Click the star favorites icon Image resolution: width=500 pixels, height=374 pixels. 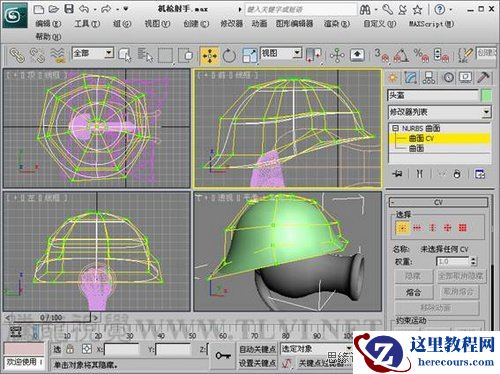[418, 9]
